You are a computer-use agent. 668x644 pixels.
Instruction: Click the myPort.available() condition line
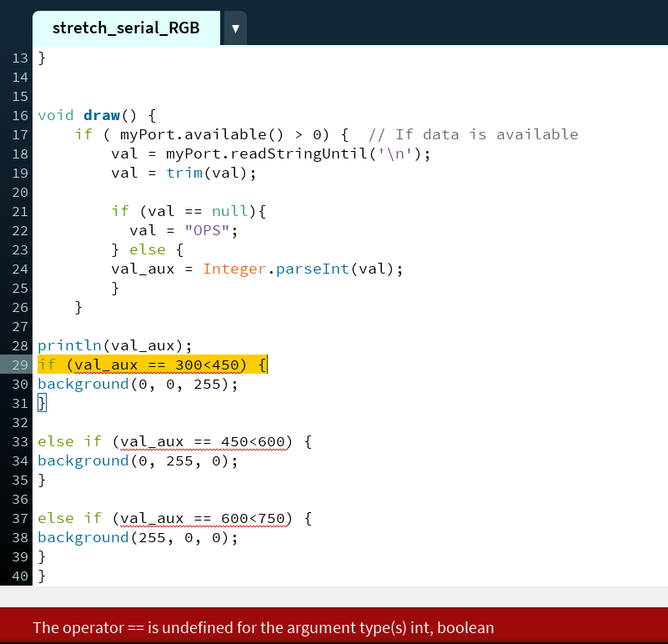(212, 134)
